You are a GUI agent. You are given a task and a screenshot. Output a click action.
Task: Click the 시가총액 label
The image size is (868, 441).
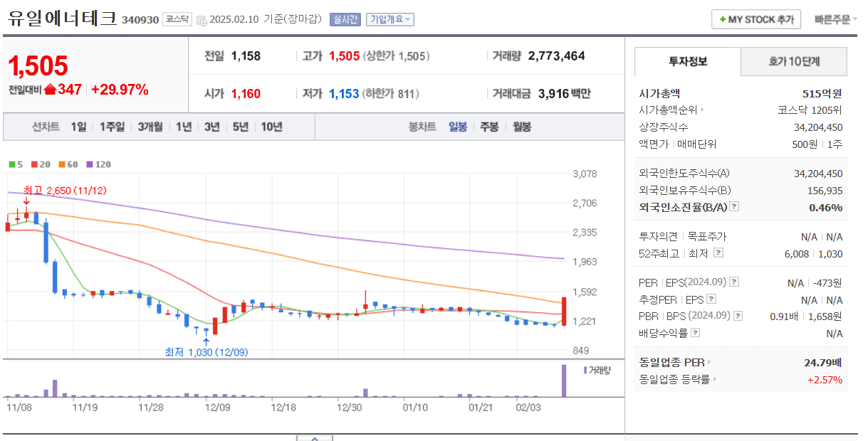pos(659,93)
